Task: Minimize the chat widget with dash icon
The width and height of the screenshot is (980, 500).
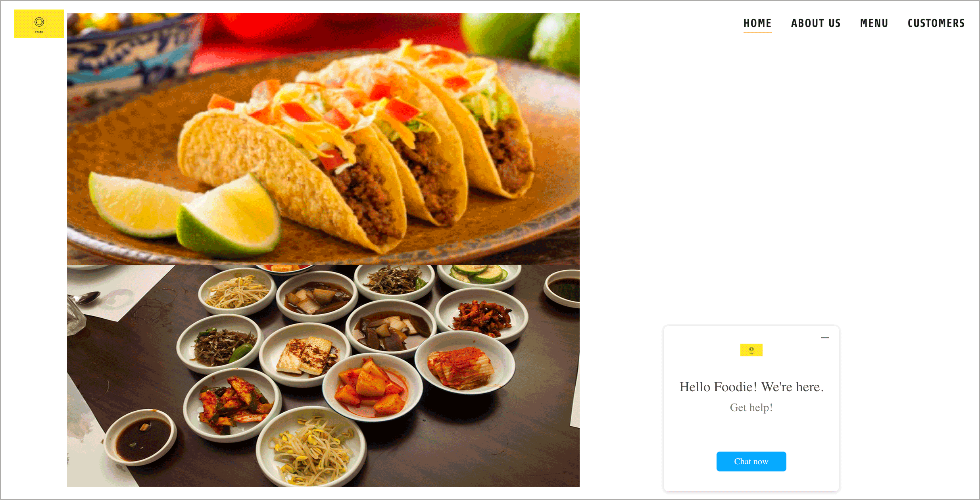Action: coord(825,337)
